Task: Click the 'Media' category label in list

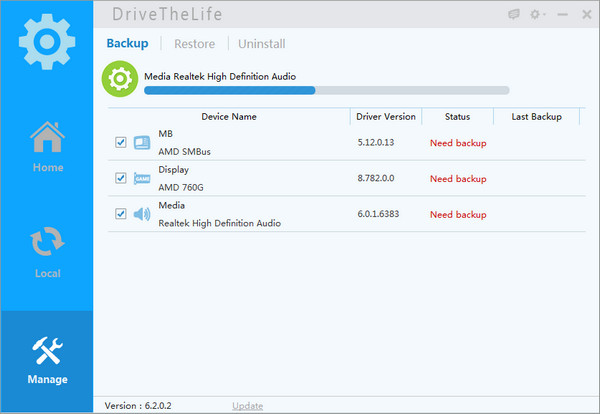Action: (171, 205)
